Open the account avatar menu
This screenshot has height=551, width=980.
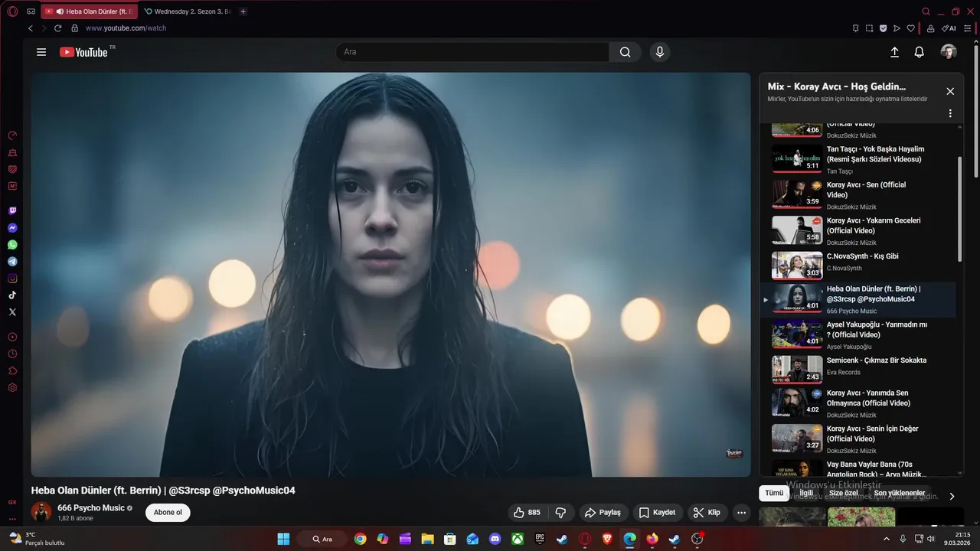(949, 52)
